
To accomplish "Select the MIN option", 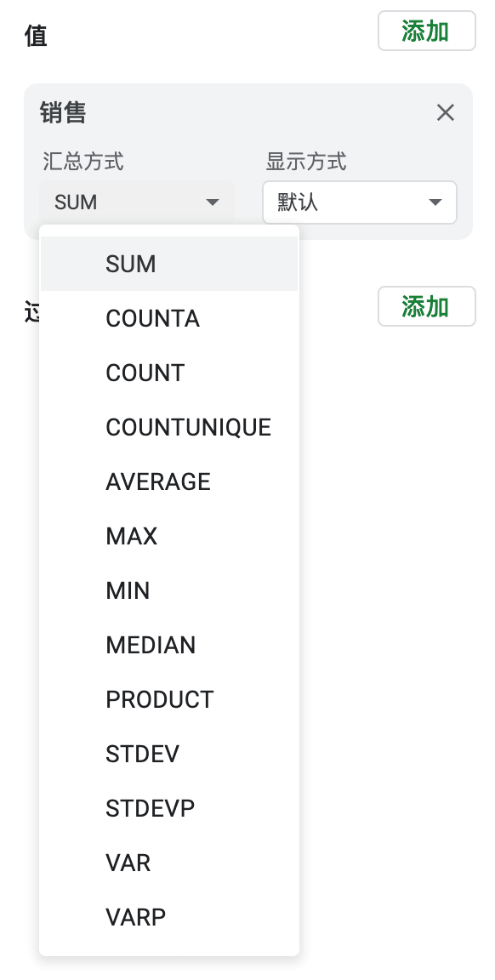I will [168, 590].
